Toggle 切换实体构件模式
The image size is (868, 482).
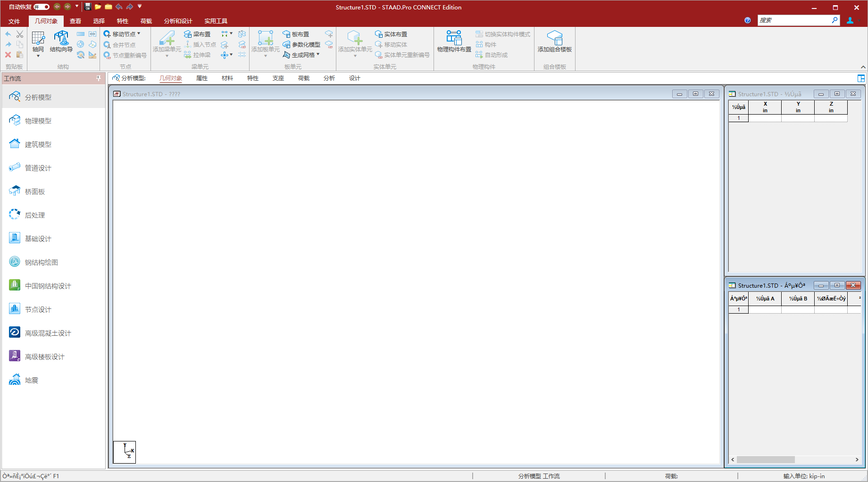(x=503, y=34)
